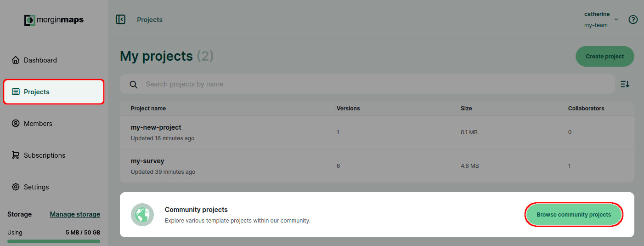Collapse the sidebar with the panel icon
The width and height of the screenshot is (644, 246).
pos(121,19)
